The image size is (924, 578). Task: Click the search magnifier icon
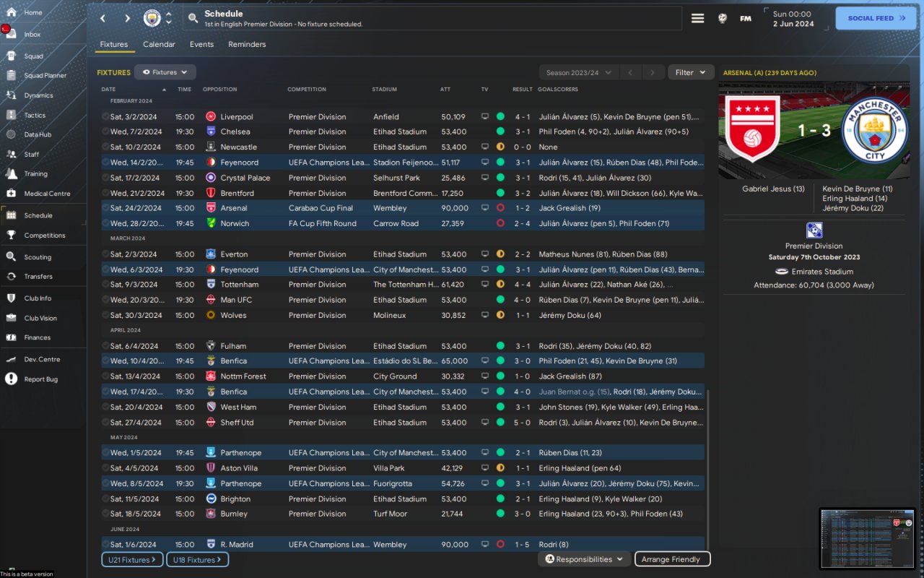click(193, 18)
